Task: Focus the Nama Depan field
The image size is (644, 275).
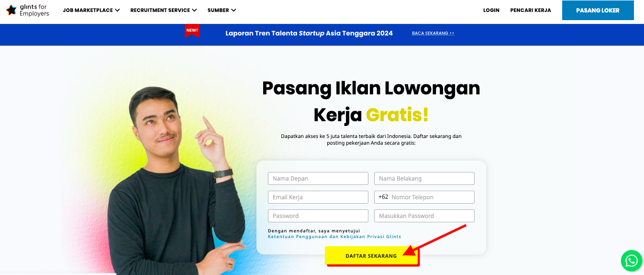Action: click(x=318, y=178)
